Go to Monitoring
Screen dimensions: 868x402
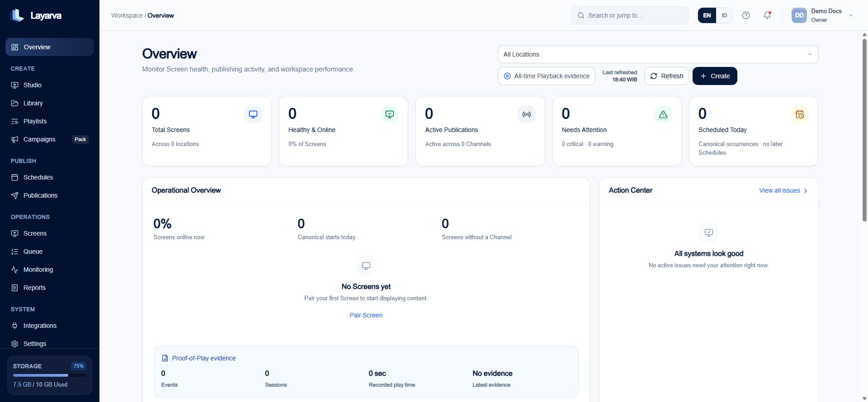[x=50, y=270]
